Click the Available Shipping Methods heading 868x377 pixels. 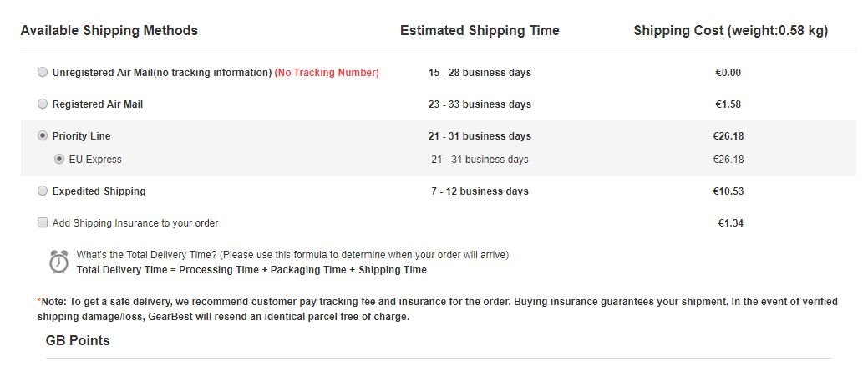pos(109,30)
